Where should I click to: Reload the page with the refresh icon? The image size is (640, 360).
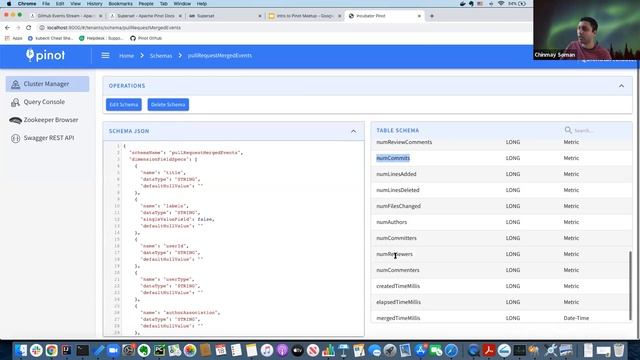28,27
